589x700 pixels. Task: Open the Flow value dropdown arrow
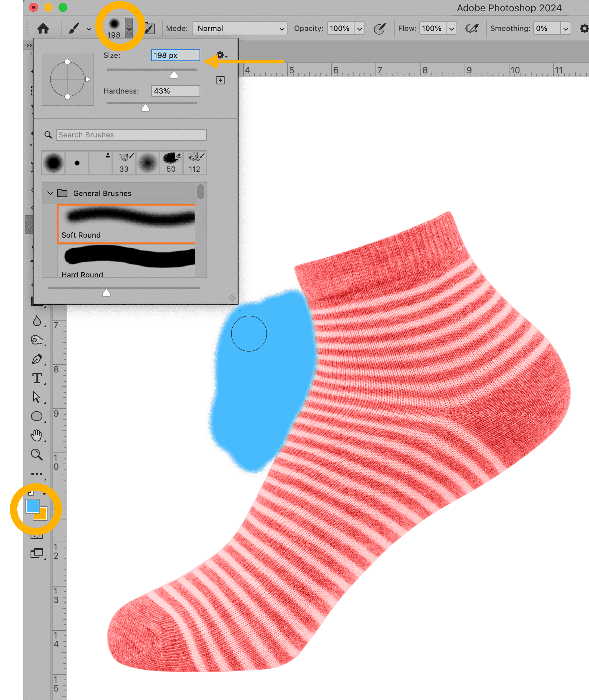pyautogui.click(x=452, y=28)
